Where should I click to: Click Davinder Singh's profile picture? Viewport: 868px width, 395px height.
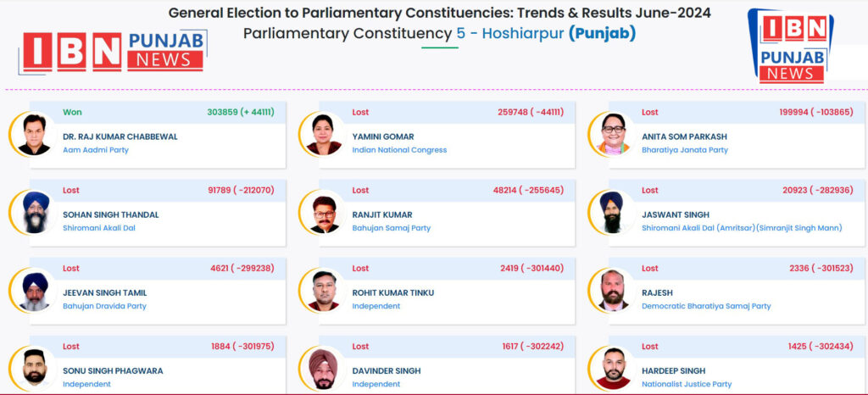324,369
